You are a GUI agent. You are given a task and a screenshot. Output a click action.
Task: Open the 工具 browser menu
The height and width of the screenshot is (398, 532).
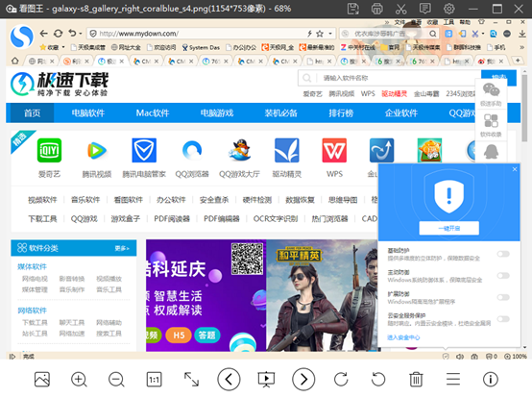[x=448, y=22]
